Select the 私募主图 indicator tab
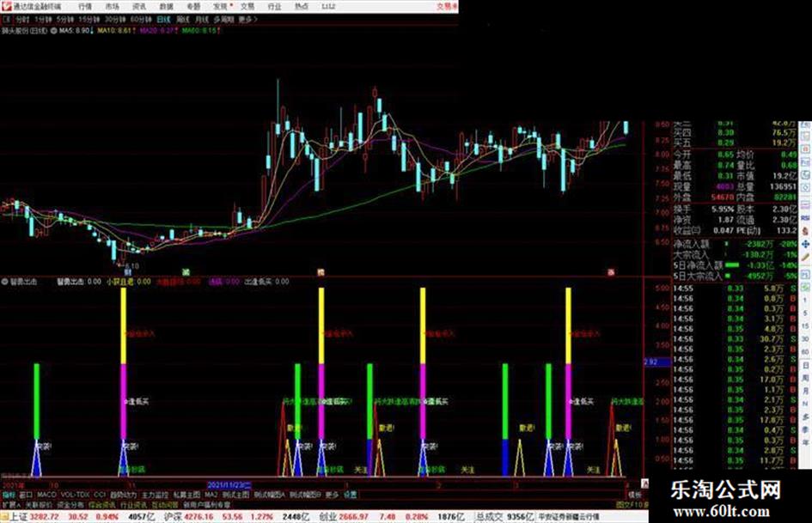This screenshot has height=523, width=812. pos(186,495)
